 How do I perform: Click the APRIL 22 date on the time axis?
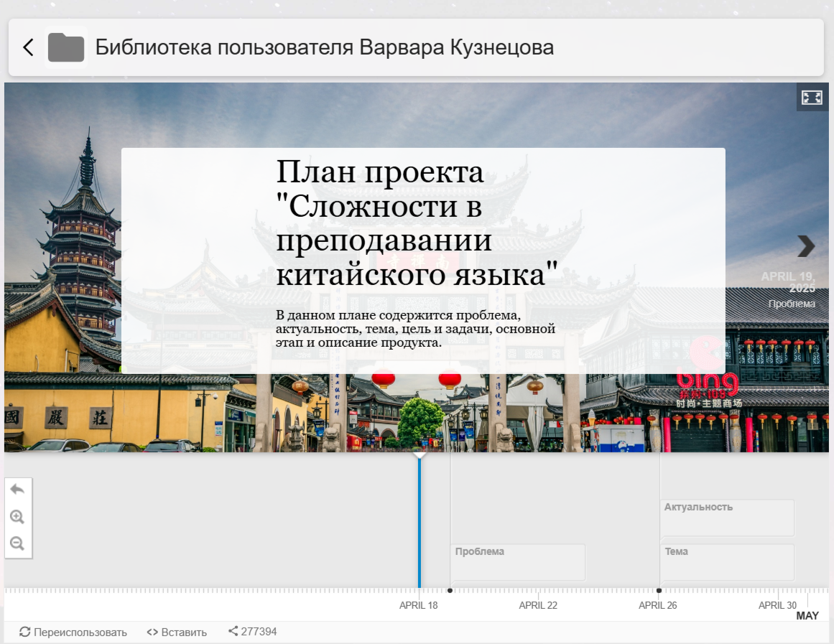pyautogui.click(x=538, y=605)
